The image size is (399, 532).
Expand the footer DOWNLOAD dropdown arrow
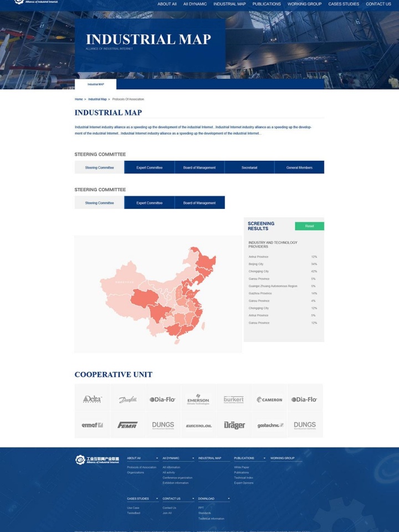click(x=228, y=499)
